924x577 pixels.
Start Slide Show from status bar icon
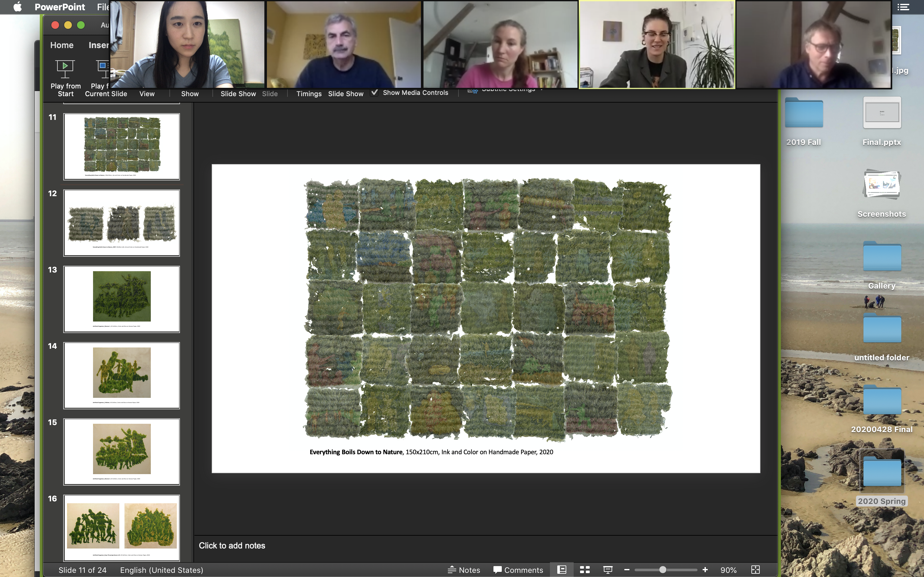607,570
